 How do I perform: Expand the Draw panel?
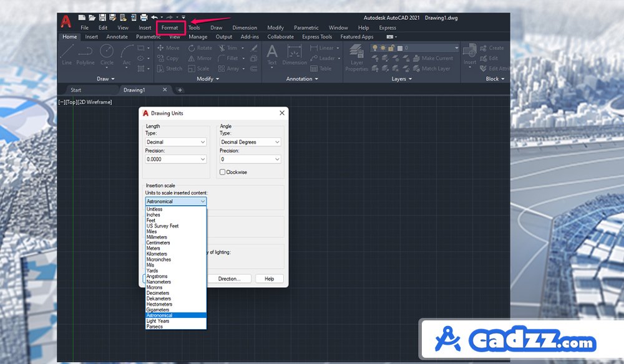coord(106,79)
